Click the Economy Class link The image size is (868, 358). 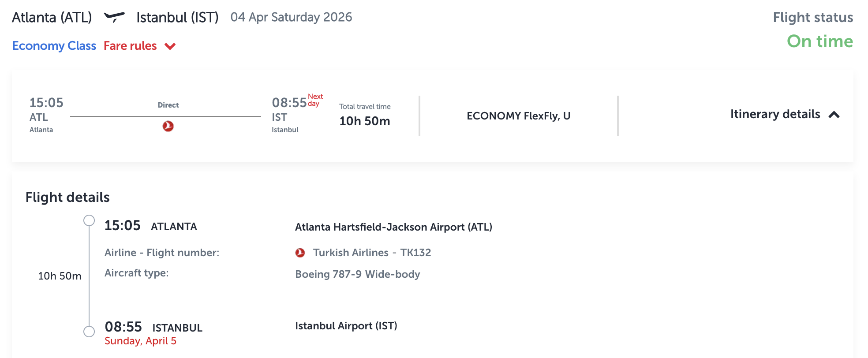tap(54, 46)
